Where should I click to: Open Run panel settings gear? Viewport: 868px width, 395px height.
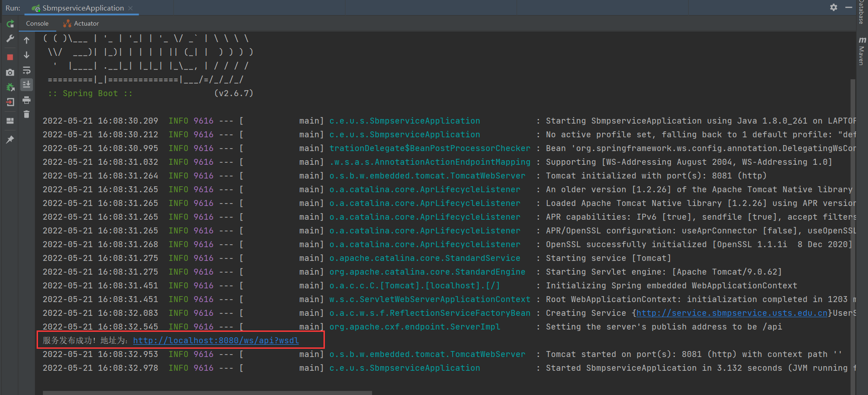tap(834, 7)
